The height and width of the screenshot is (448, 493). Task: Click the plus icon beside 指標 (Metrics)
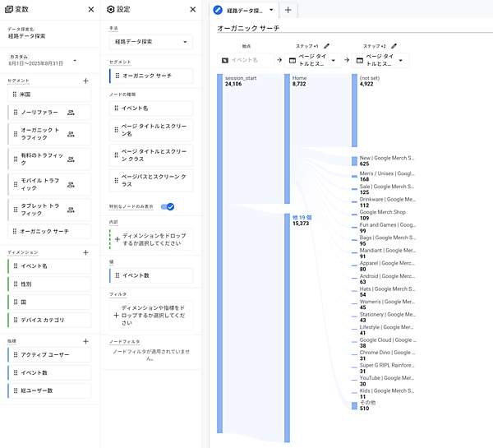point(86,340)
